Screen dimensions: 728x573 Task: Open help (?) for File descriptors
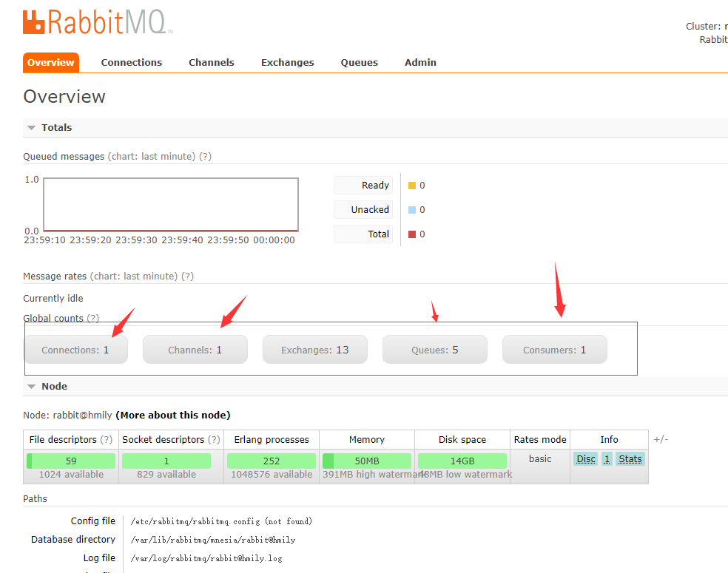click(107, 439)
